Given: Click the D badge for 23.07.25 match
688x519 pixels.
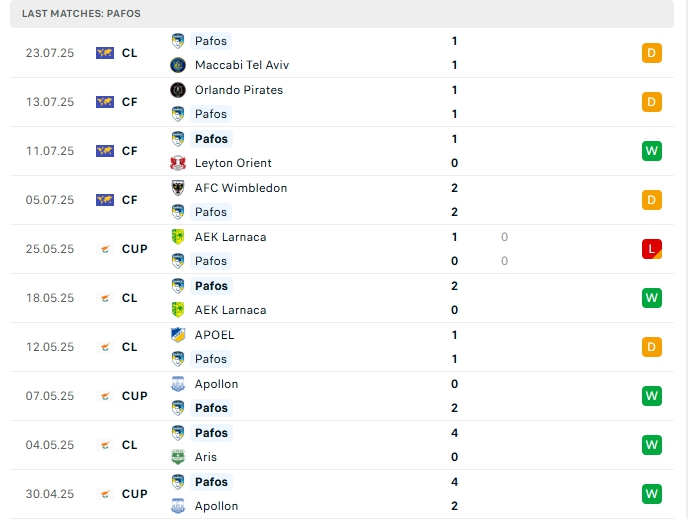Looking at the screenshot, I should [652, 53].
